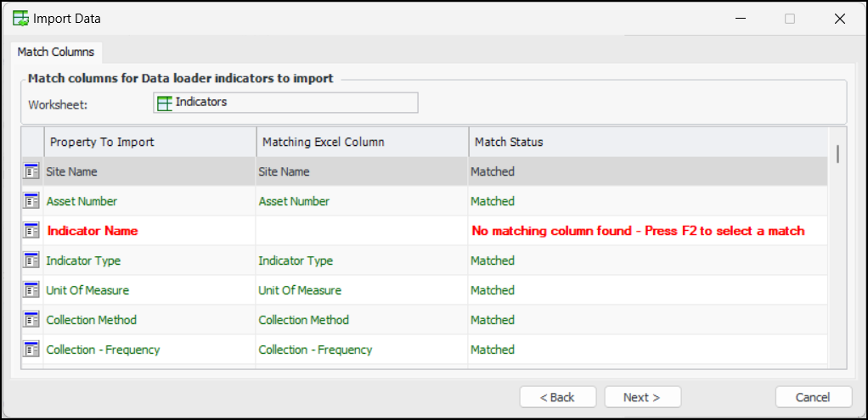Viewport: 868px width, 420px height.
Task: Click the row icon beside Collection Method
Action: tap(31, 320)
